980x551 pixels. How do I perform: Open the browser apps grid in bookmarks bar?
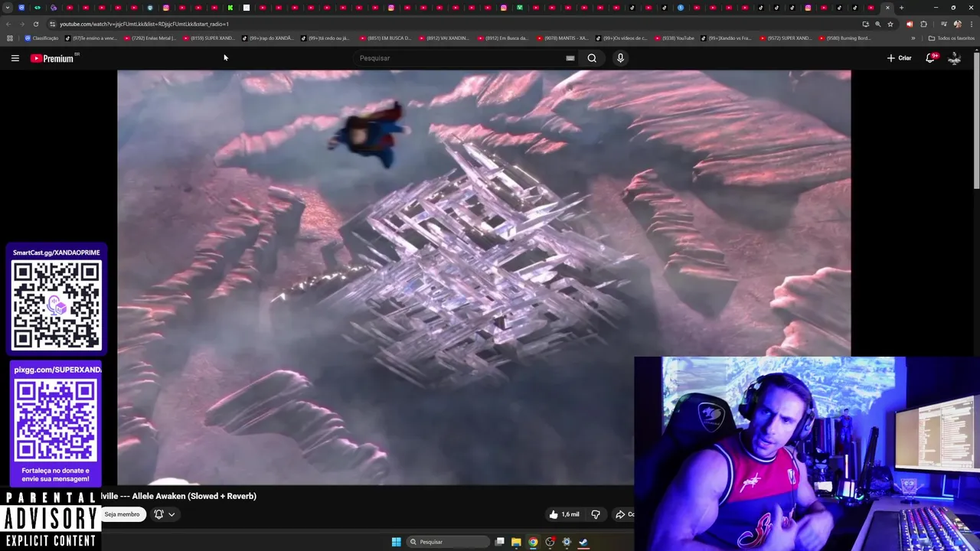click(x=9, y=38)
